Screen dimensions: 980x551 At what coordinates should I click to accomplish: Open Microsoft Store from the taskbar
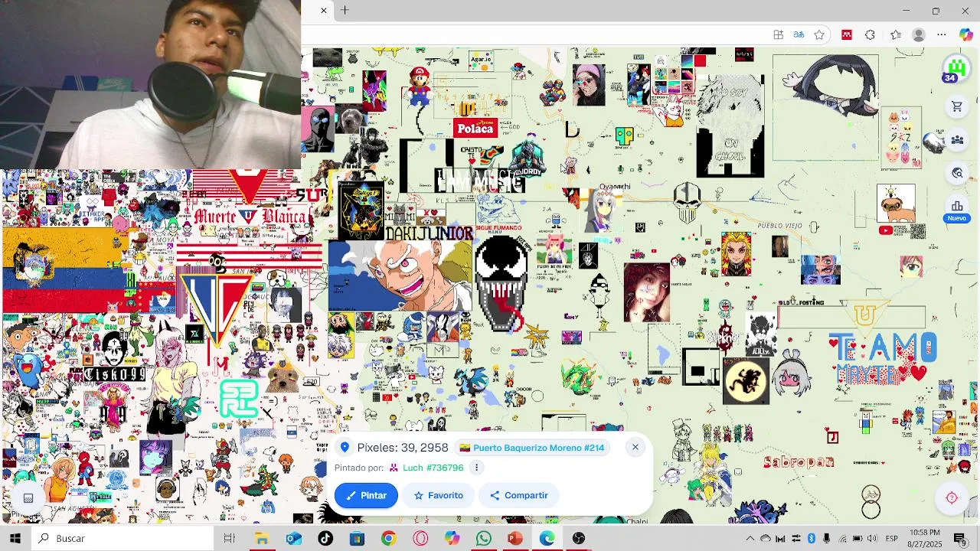(x=357, y=538)
